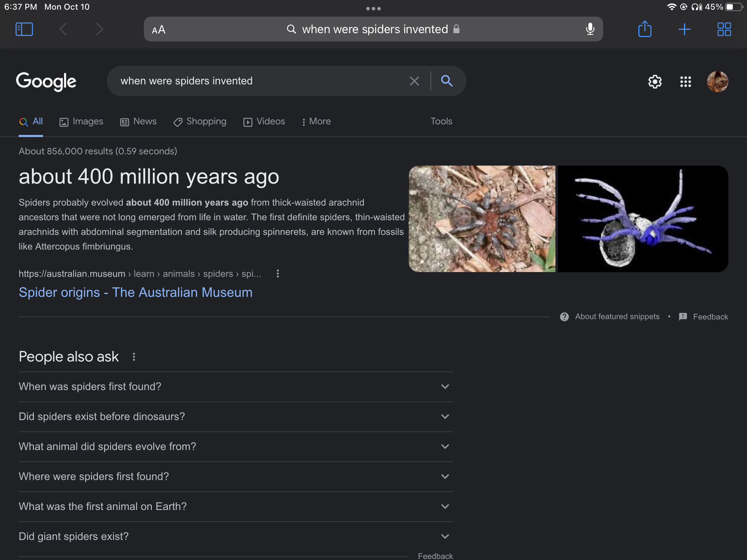Open the AA reader options button
This screenshot has width=747, height=560.
tap(159, 30)
